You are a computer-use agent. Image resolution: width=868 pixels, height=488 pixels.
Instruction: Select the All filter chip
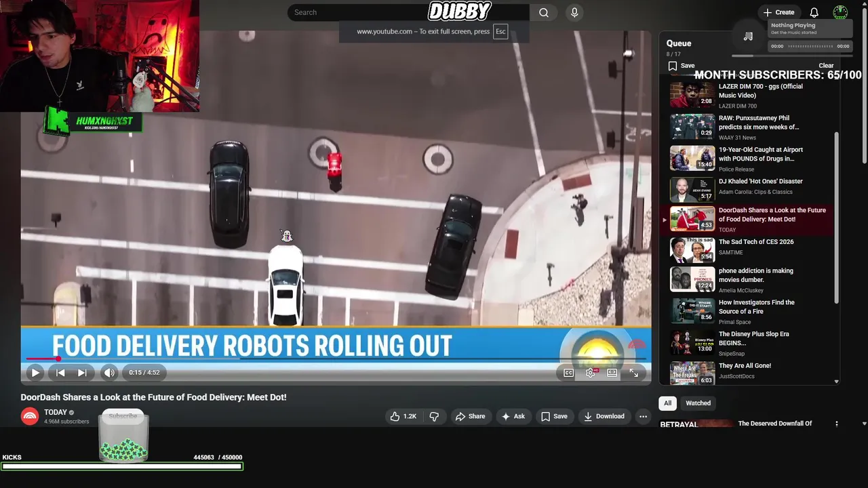667,403
